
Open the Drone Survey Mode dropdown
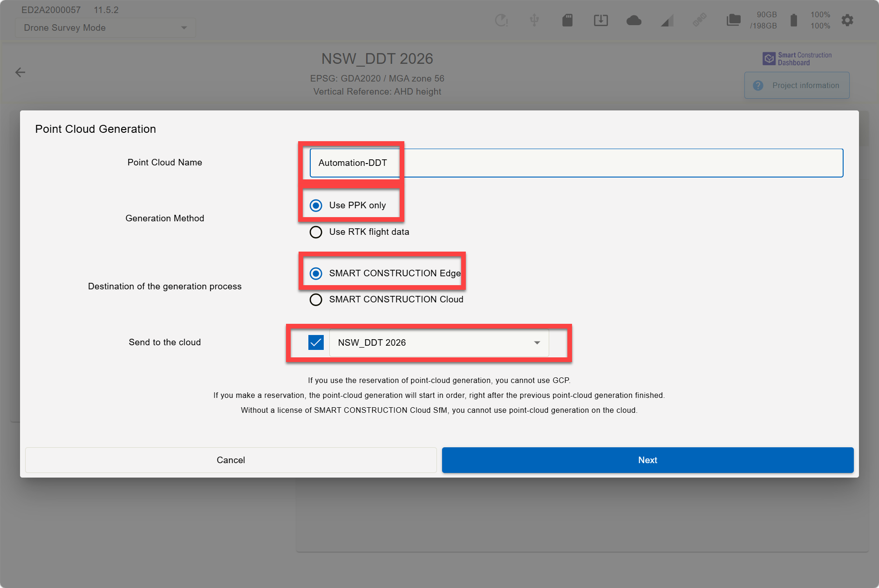click(x=105, y=28)
